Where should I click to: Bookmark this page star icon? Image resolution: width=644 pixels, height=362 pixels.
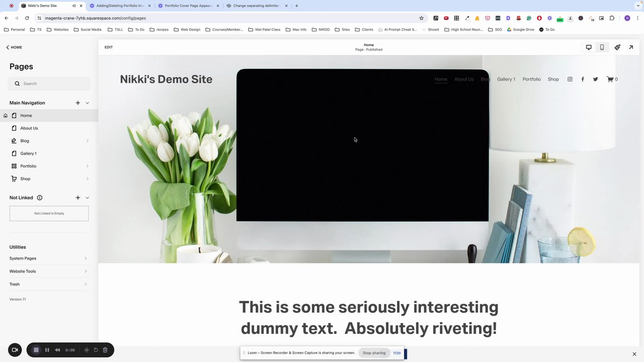422,18
